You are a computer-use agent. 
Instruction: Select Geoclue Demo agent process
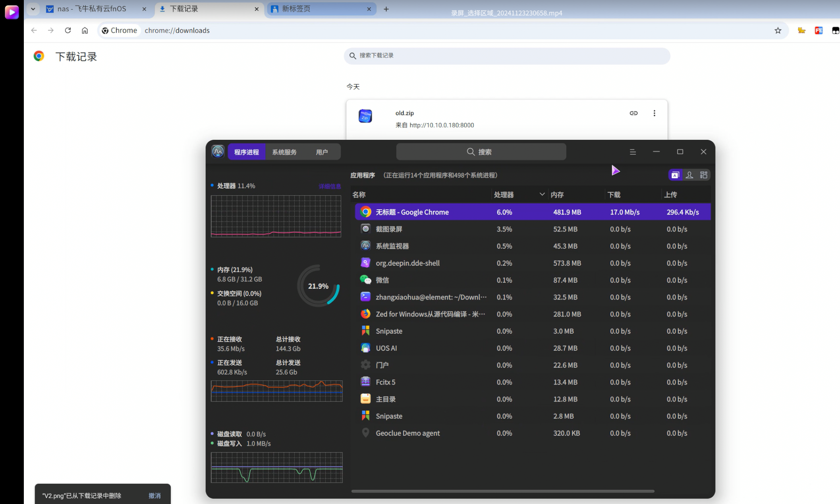pos(532,433)
